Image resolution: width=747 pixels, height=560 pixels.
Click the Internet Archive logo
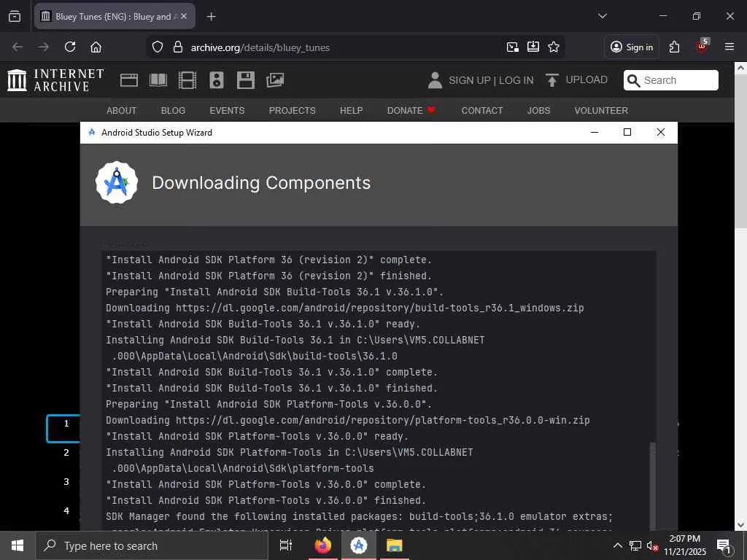[x=55, y=80]
